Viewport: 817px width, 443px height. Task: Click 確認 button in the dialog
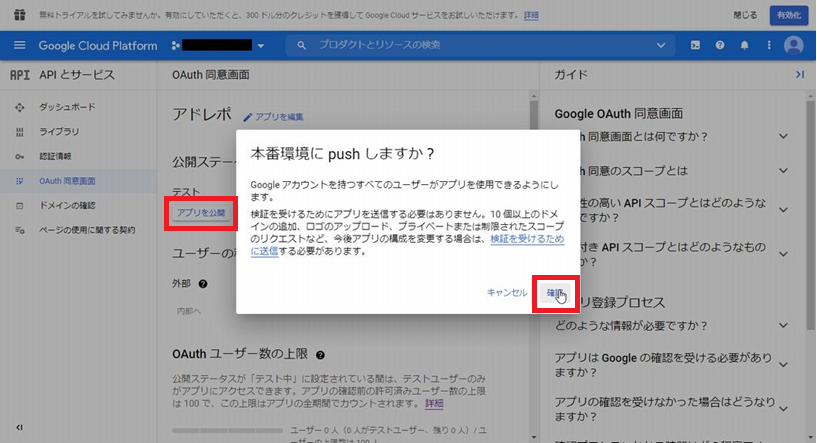click(x=555, y=293)
